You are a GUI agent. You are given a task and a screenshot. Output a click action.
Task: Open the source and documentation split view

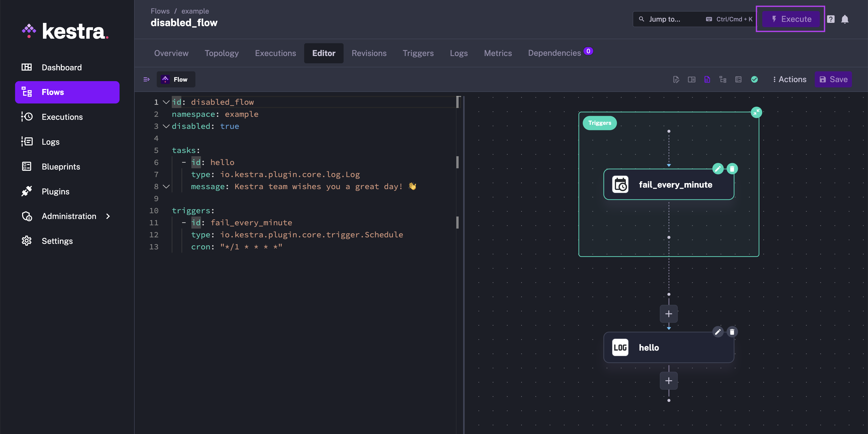(x=691, y=80)
